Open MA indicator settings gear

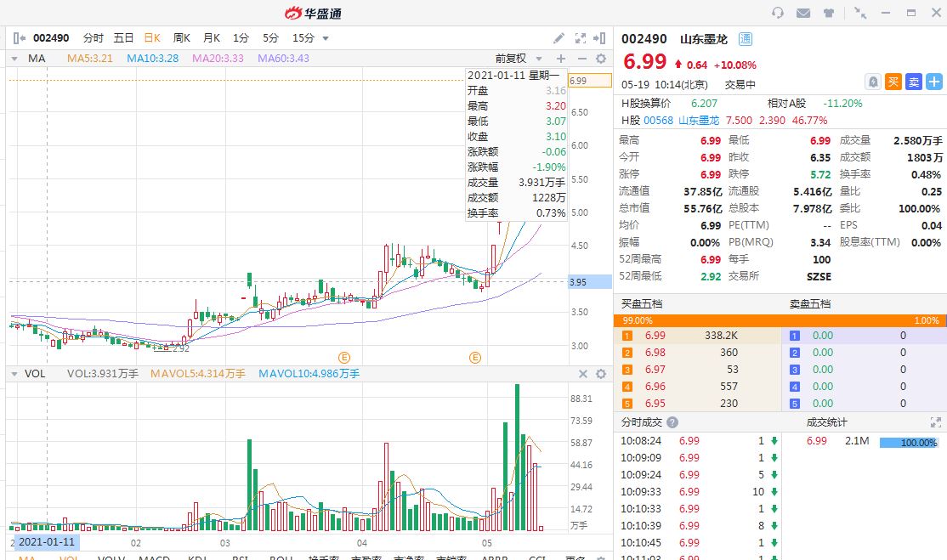tap(601, 59)
